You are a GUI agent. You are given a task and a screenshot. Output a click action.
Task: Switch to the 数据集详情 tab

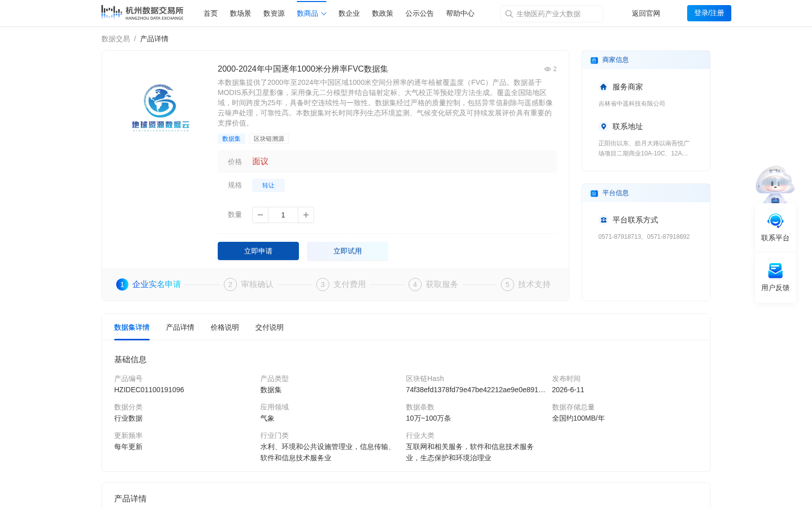point(132,327)
